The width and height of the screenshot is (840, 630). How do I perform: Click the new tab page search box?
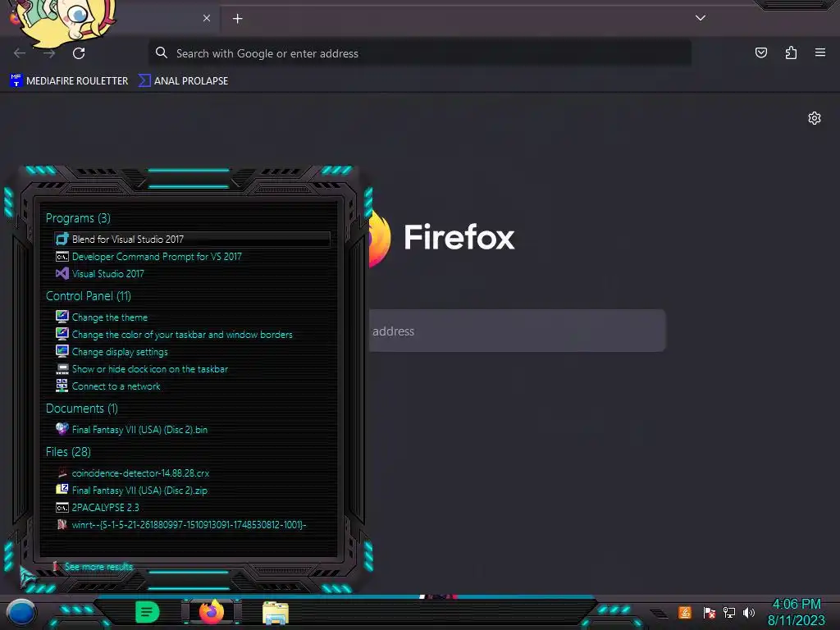pyautogui.click(x=517, y=331)
